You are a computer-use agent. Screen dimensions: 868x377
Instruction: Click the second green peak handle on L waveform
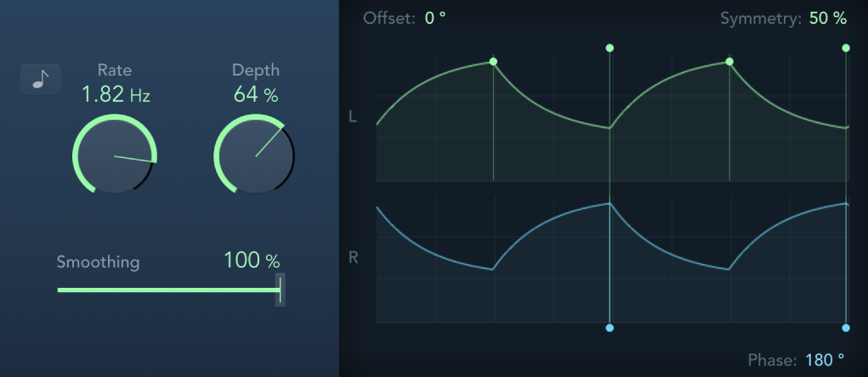(x=729, y=61)
